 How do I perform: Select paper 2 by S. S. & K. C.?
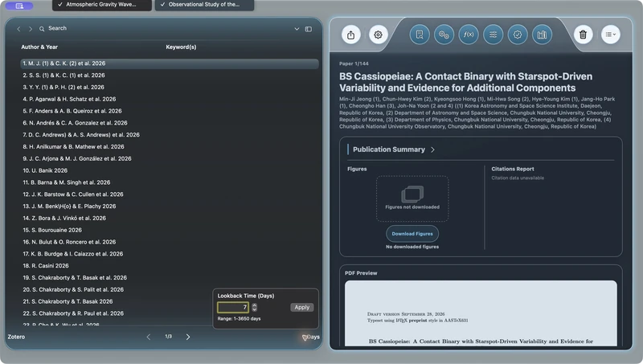click(170, 76)
